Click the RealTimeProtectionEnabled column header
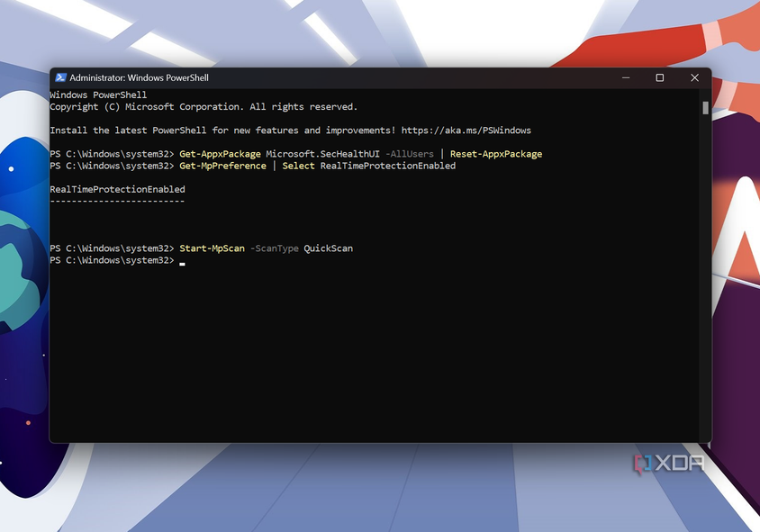 coord(117,189)
